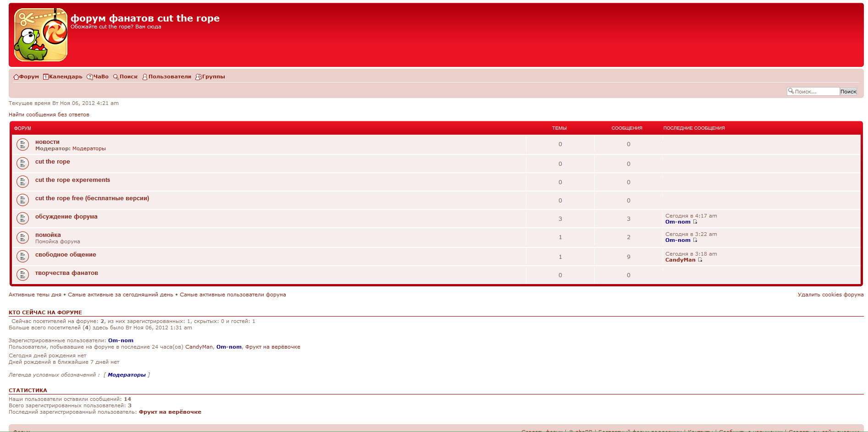Screen dimensions: 868x432
Task: Open the новости forum
Action: [47, 142]
